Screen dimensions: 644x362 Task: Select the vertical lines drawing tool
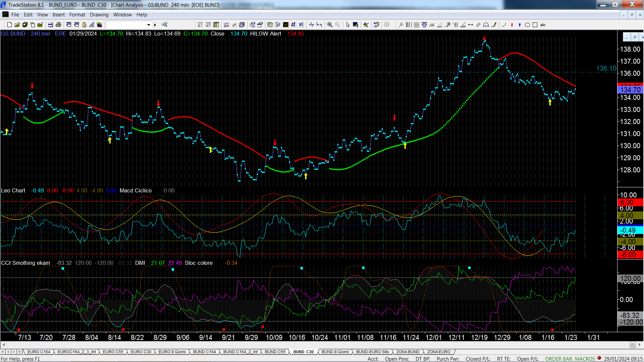tap(409, 25)
